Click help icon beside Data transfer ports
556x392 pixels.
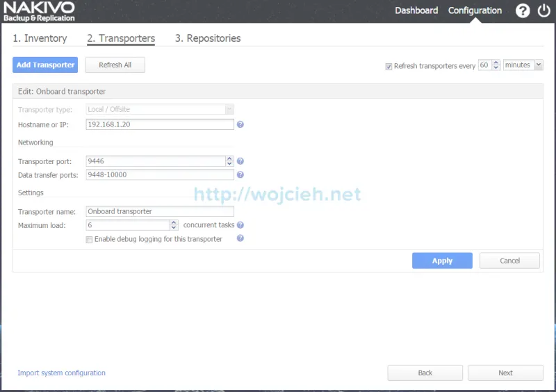pyautogui.click(x=240, y=175)
